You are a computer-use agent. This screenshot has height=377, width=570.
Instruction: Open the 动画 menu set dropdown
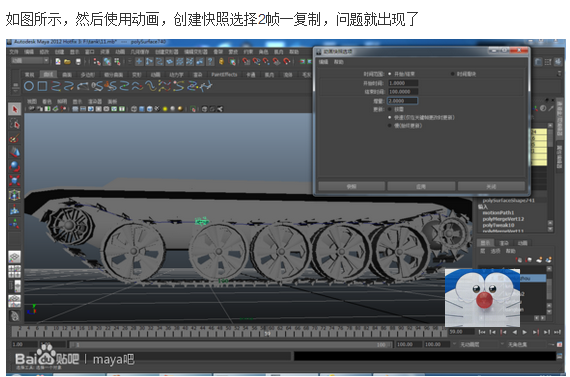point(30,61)
